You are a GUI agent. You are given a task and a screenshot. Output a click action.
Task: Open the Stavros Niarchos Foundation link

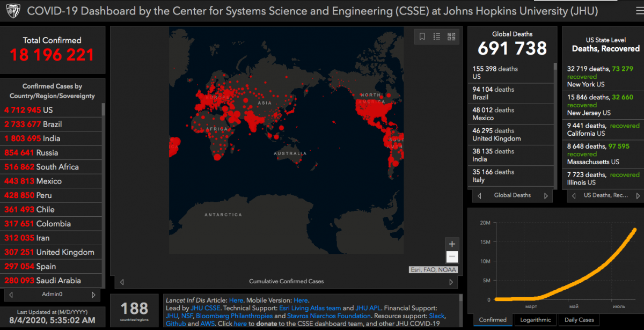328,316
